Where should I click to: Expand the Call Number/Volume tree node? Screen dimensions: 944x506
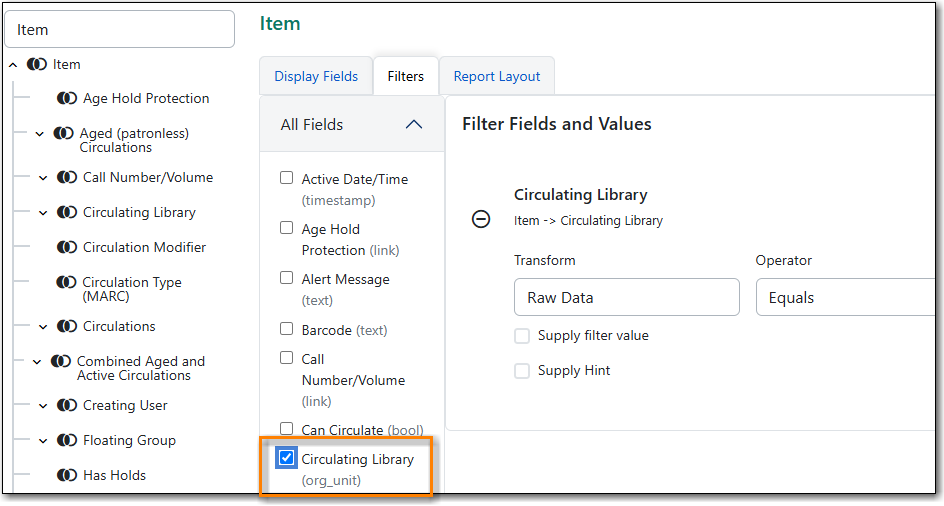[x=43, y=178]
